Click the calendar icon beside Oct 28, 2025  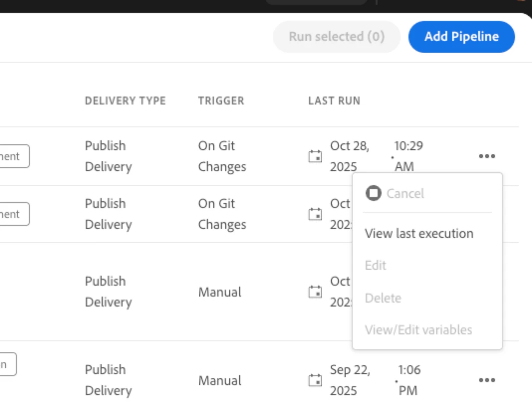315,157
